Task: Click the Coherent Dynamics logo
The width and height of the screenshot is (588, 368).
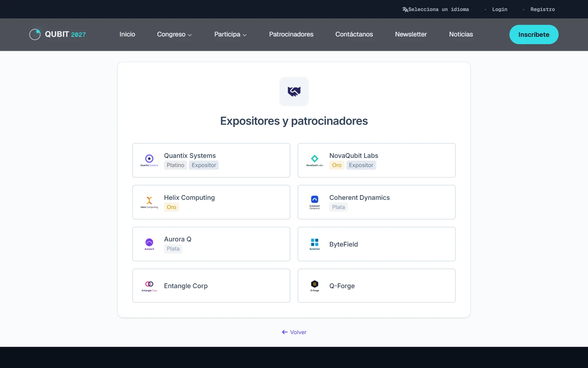Action: [315, 202]
